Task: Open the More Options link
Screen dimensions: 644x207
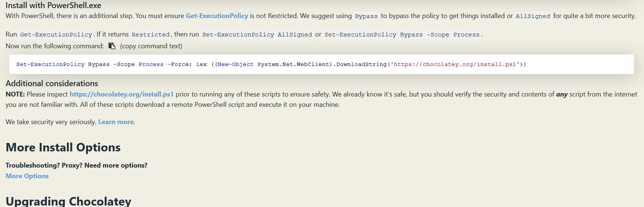Action: point(27,176)
